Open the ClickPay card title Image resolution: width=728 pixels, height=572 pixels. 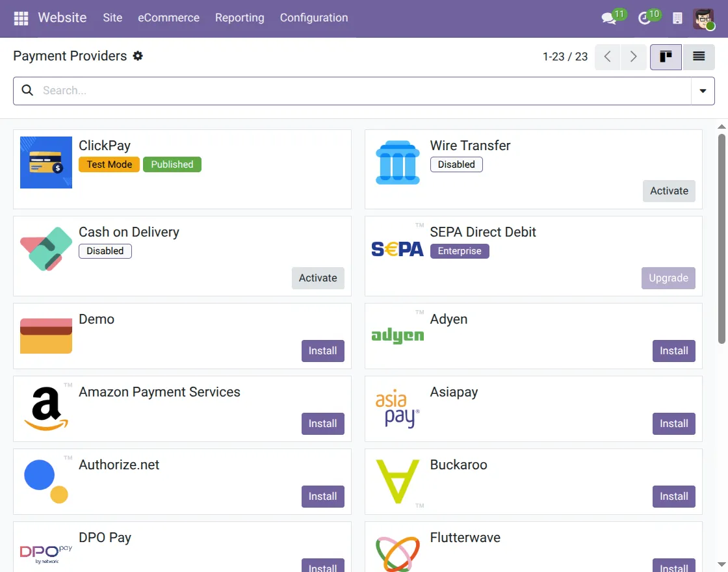pos(105,146)
